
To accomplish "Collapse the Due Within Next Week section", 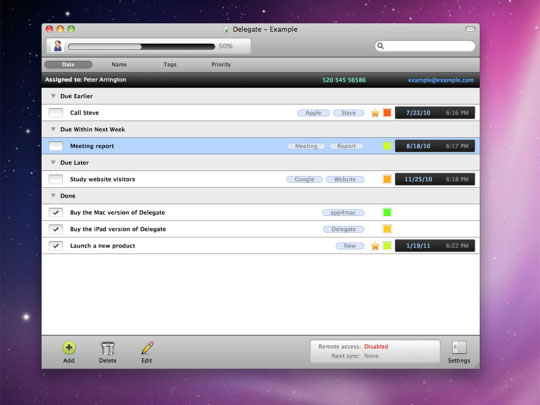I will coord(53,129).
